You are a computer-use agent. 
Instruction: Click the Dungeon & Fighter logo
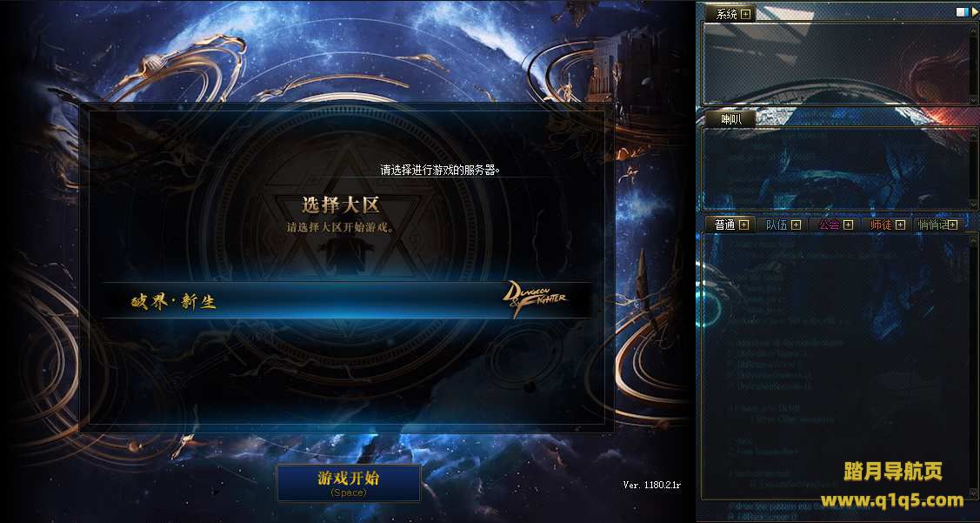[536, 299]
